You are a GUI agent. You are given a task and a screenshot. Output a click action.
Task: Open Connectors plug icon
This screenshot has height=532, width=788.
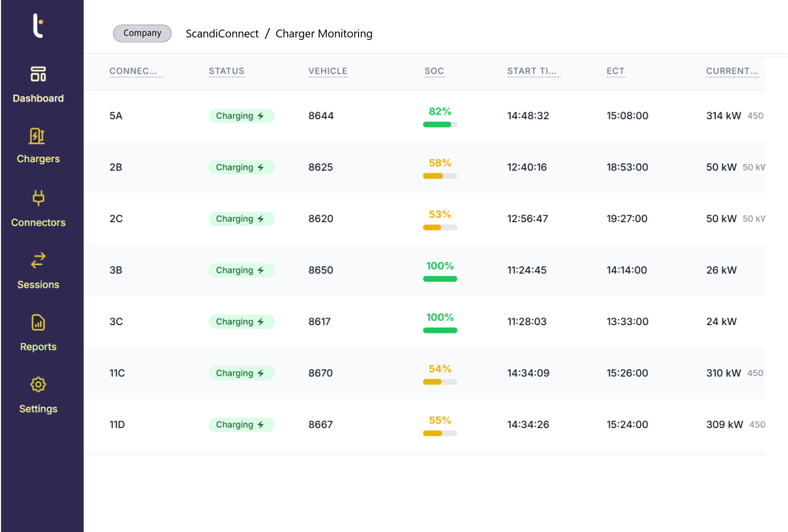tap(38, 198)
